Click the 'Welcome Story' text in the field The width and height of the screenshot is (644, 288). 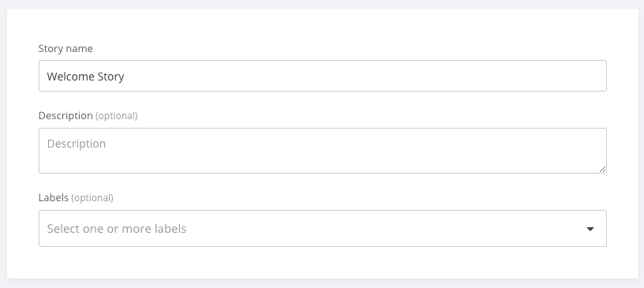click(x=85, y=77)
